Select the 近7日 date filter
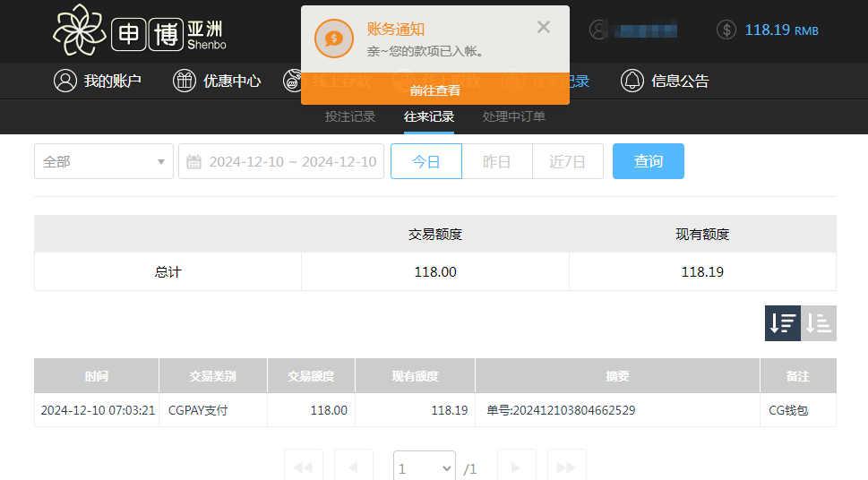This screenshot has height=480, width=868. click(568, 161)
